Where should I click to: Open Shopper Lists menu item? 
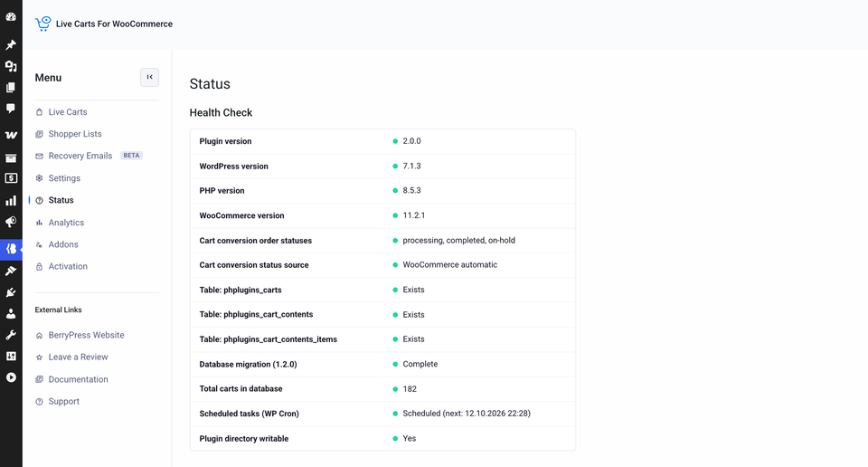(75, 134)
